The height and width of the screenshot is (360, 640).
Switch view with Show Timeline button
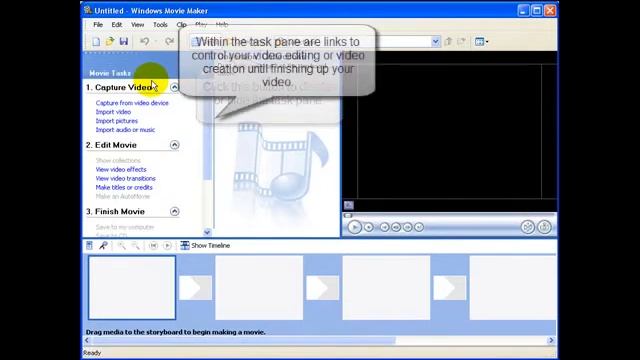tap(205, 245)
